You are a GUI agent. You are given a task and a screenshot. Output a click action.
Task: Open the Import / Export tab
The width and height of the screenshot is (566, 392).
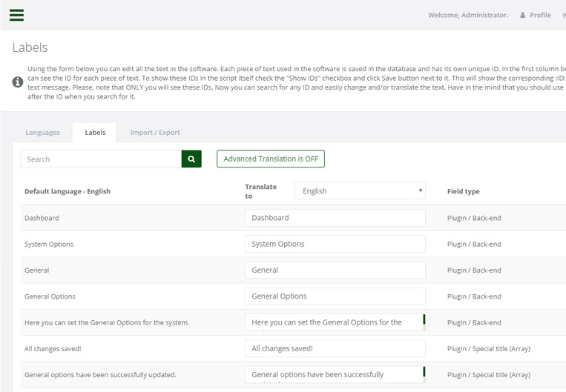click(155, 133)
